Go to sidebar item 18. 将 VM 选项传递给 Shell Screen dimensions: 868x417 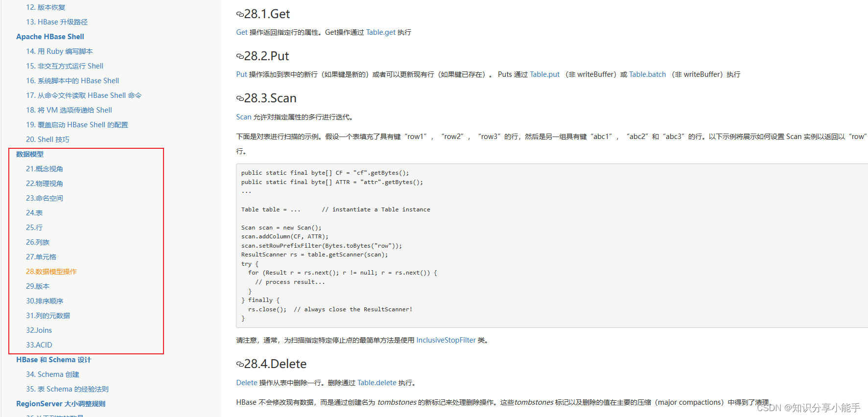click(x=69, y=110)
